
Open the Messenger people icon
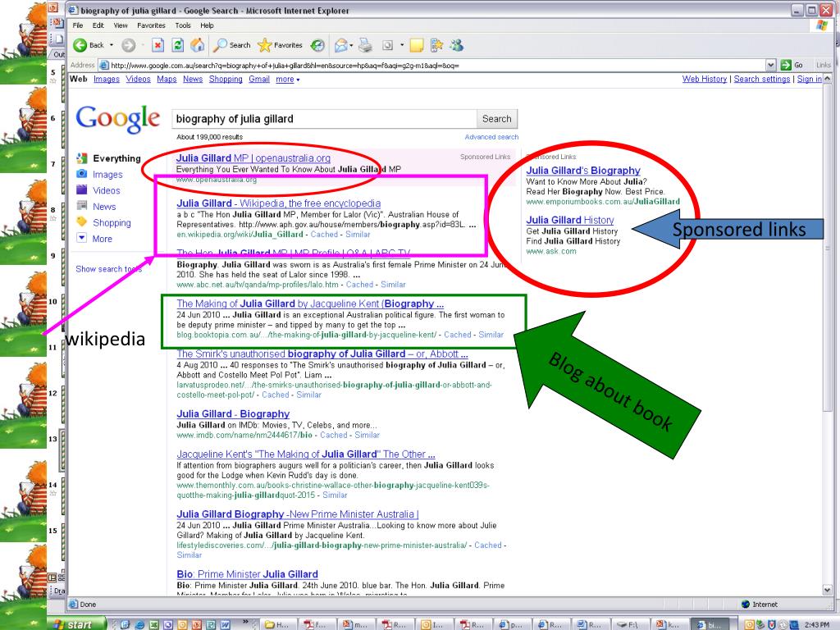(456, 46)
